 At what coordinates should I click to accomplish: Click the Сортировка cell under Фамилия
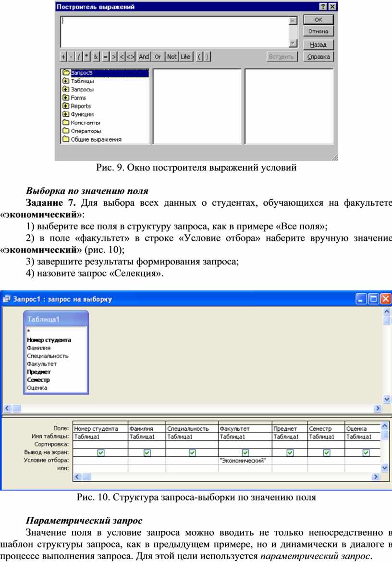pos(147,444)
